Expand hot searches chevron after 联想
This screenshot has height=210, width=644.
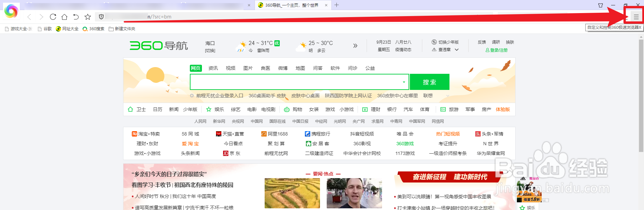point(447,96)
